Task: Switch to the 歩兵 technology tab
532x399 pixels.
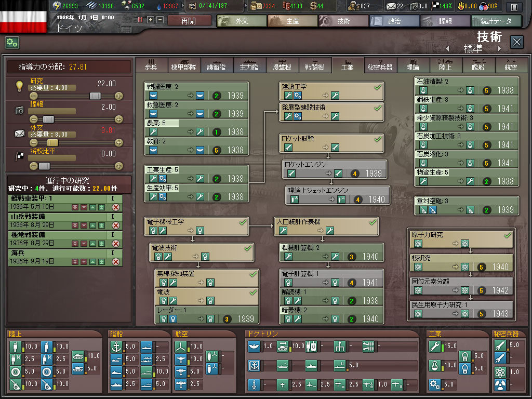Action: click(x=151, y=65)
